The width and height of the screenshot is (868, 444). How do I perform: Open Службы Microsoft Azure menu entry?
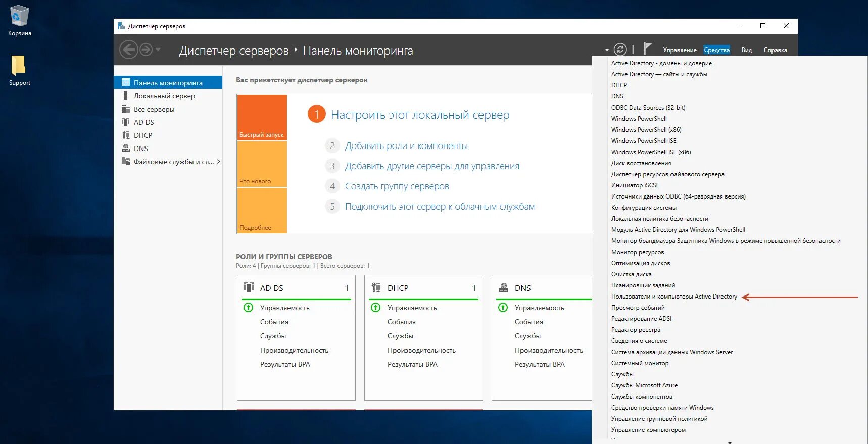click(x=644, y=385)
